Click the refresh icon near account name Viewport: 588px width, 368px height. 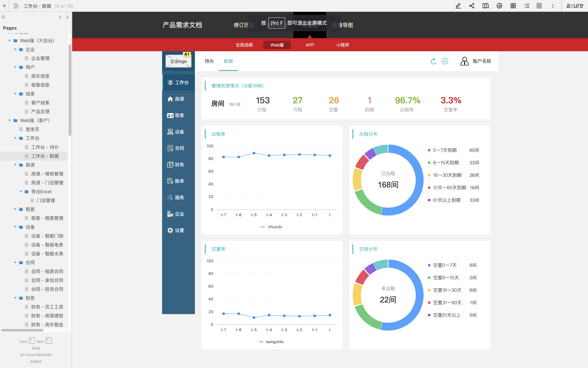pyautogui.click(x=433, y=61)
